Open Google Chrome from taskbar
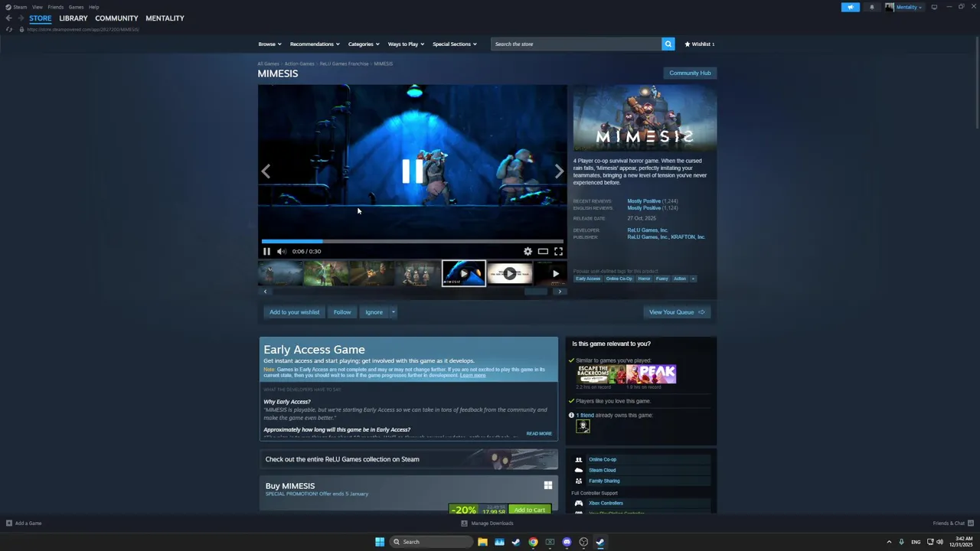 [x=533, y=542]
